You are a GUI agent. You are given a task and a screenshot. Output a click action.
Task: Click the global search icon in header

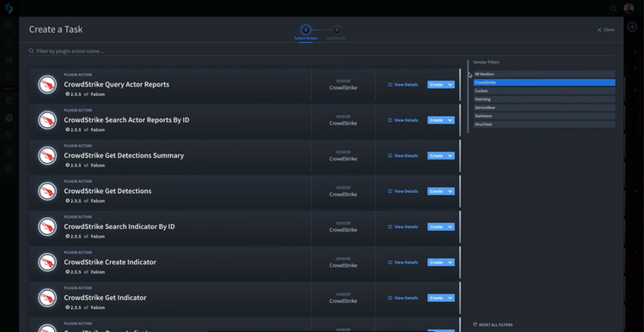coord(613,9)
